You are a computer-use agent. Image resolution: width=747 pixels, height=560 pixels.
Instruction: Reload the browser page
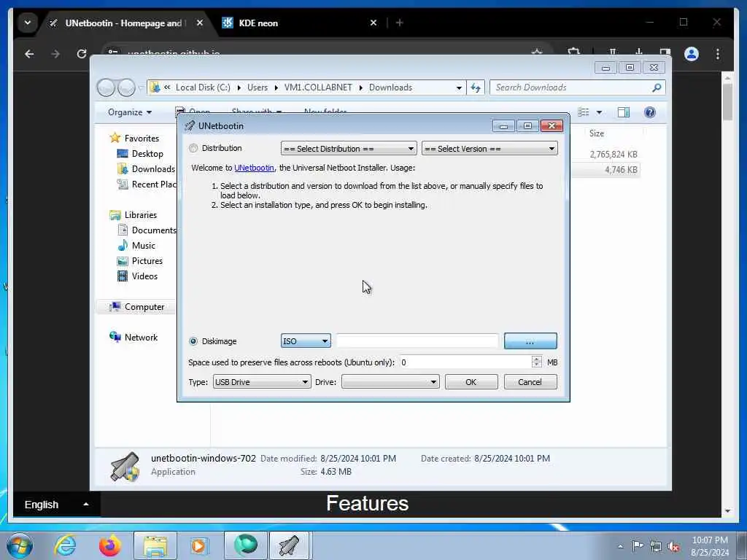[82, 54]
